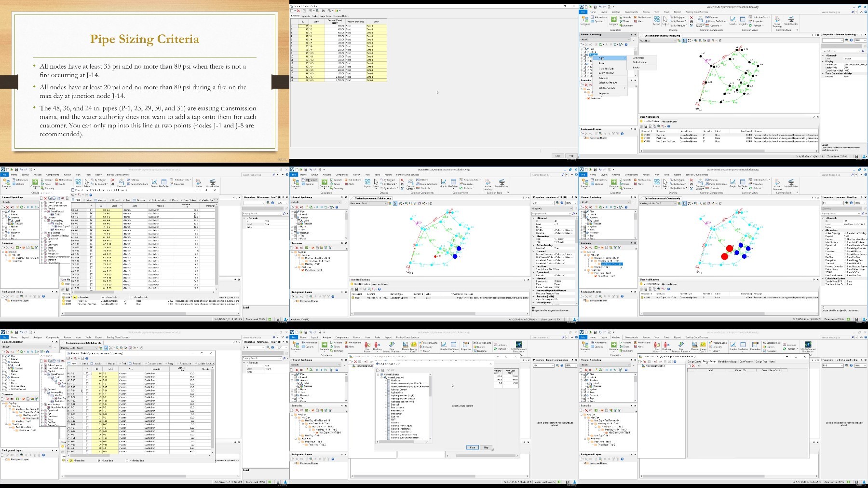Select Asbestos Cement in the Material Libraries tree
The height and width of the screenshot is (488, 868).
399,390
